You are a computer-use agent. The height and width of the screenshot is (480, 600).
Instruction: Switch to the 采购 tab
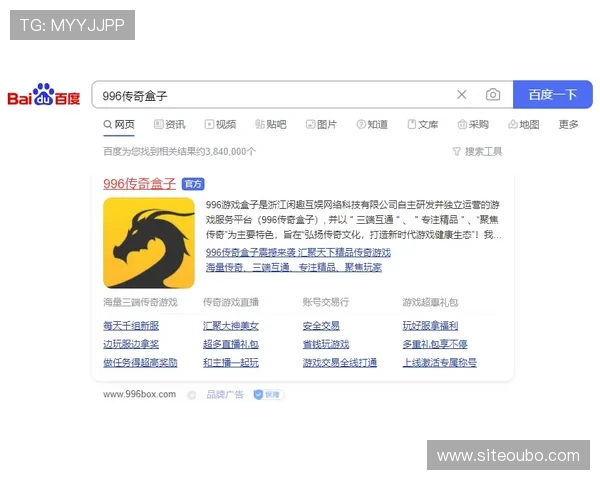(473, 124)
